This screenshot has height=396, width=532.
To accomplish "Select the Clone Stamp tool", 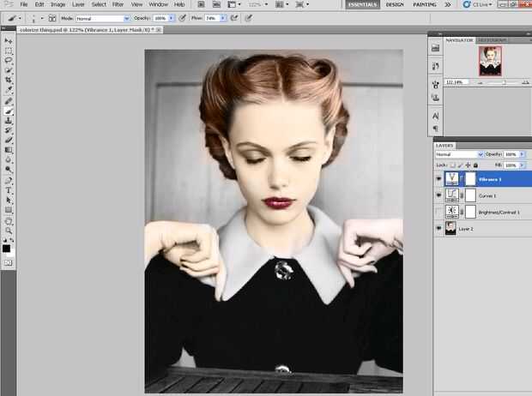I will (8, 121).
